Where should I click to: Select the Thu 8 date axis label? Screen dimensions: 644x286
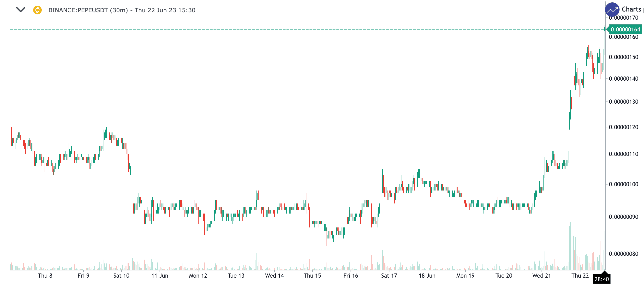45,275
